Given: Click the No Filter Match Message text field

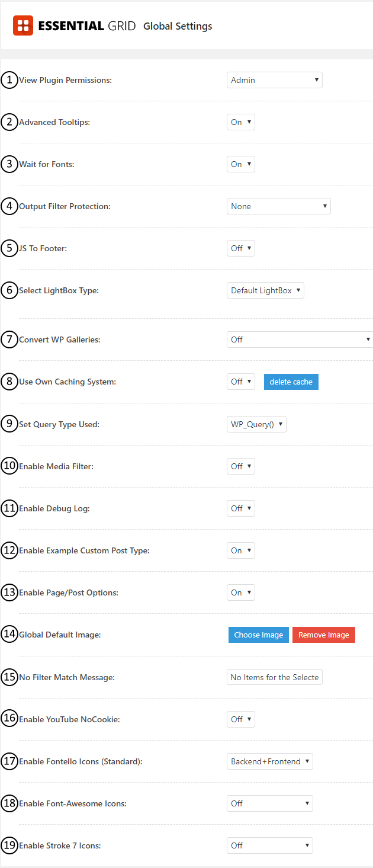Looking at the screenshot, I should [274, 677].
